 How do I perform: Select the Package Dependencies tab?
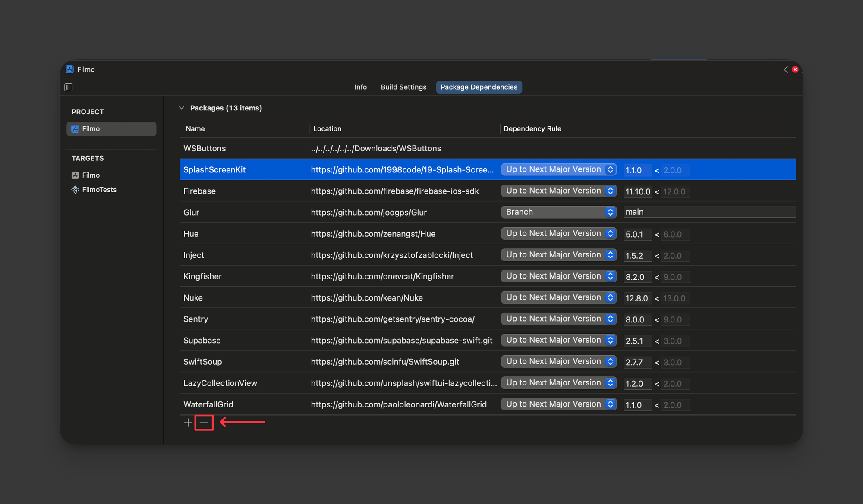coord(479,87)
